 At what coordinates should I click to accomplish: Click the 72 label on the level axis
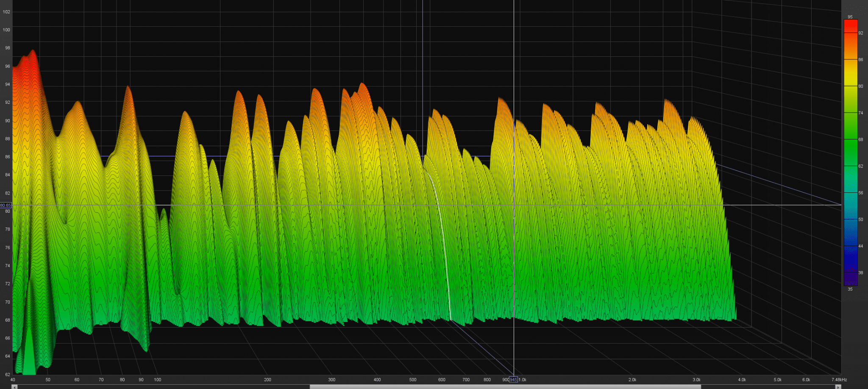coord(8,284)
